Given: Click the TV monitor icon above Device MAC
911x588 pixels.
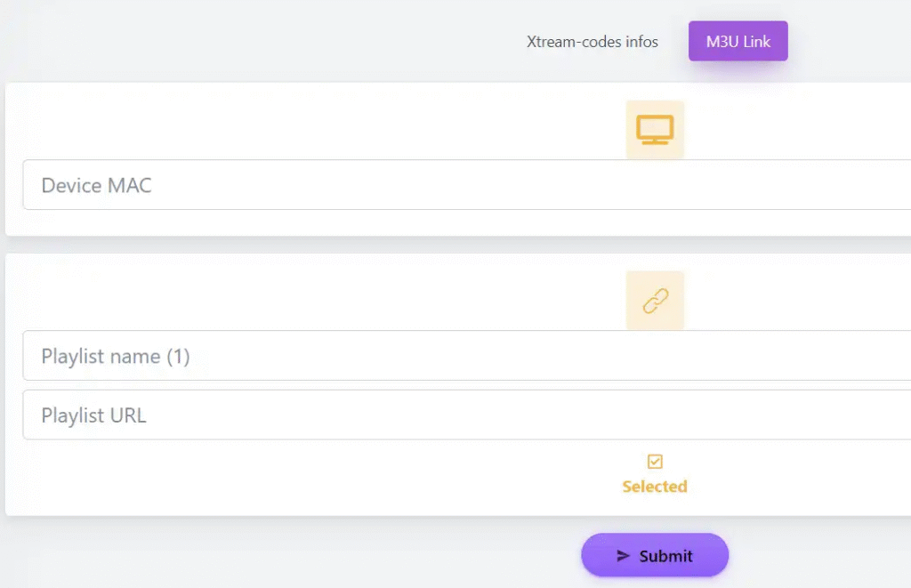Looking at the screenshot, I should coord(655,128).
